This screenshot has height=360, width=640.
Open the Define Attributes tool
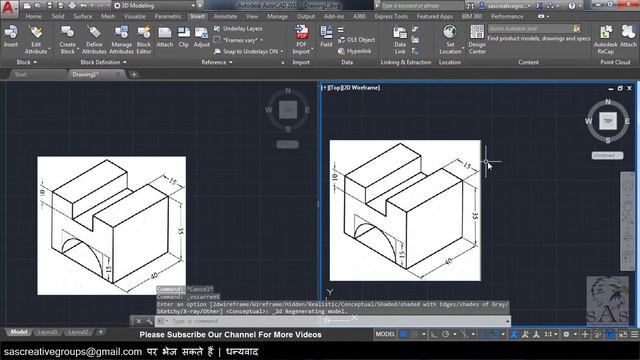[x=94, y=39]
